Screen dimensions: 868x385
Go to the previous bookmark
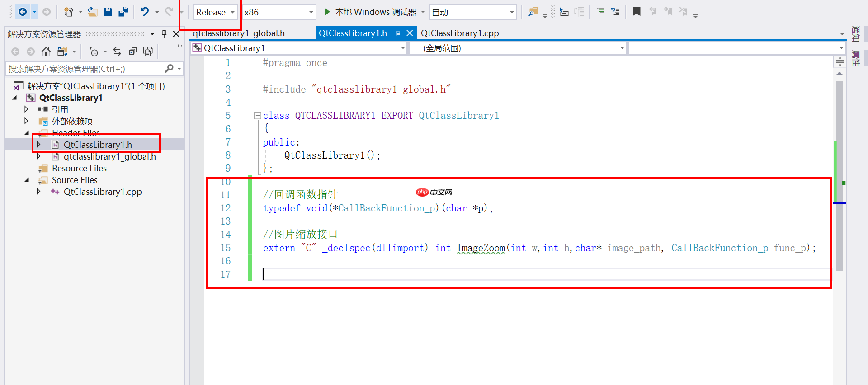click(653, 12)
